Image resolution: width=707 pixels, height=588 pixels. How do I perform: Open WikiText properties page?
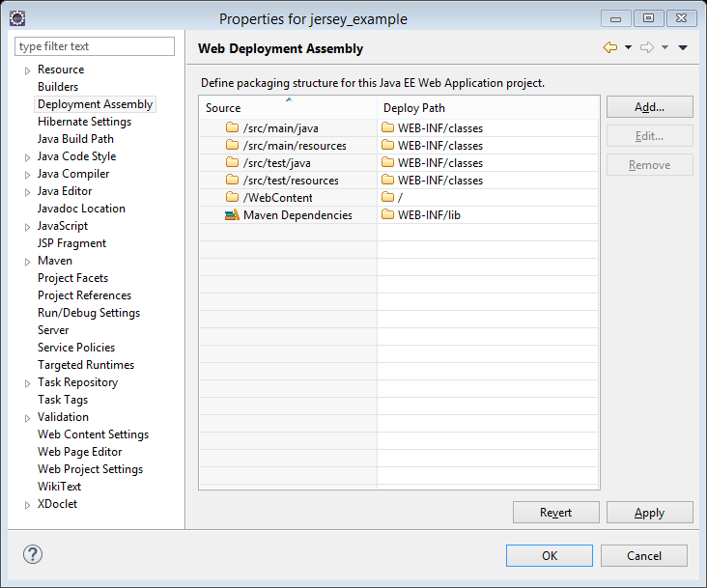point(59,487)
